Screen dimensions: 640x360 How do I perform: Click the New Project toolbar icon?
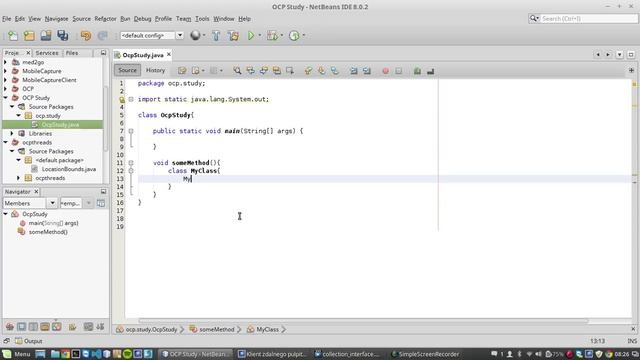pyautogui.click(x=29, y=36)
